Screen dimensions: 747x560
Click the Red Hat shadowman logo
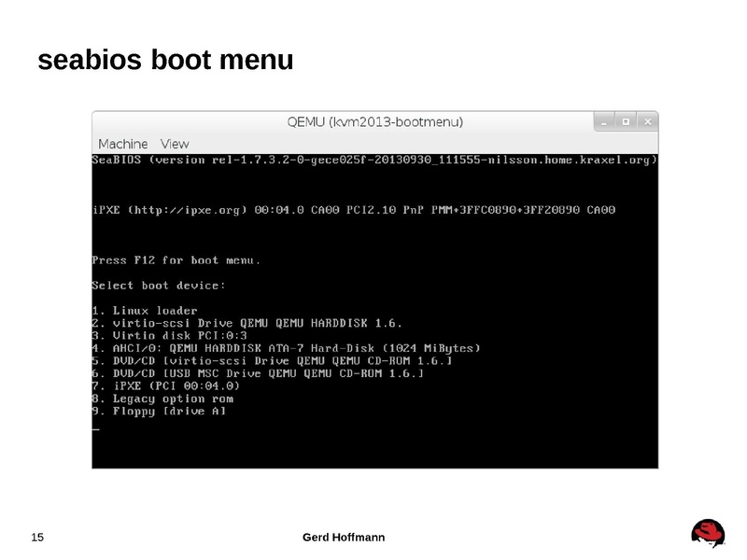click(x=707, y=533)
